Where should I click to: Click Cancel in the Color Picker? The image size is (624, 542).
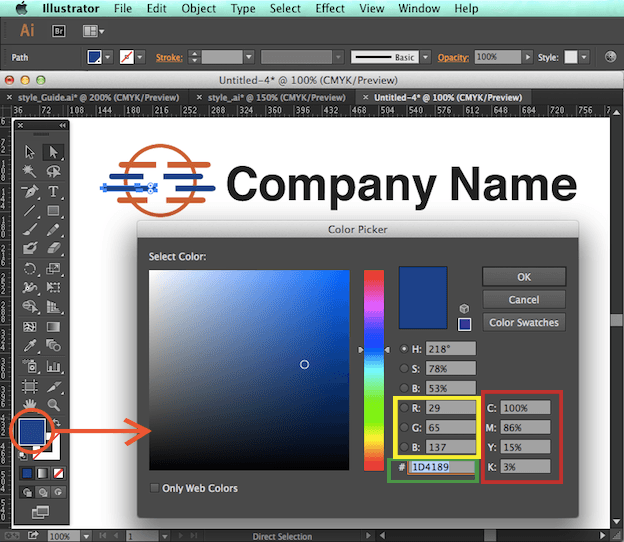[524, 300]
